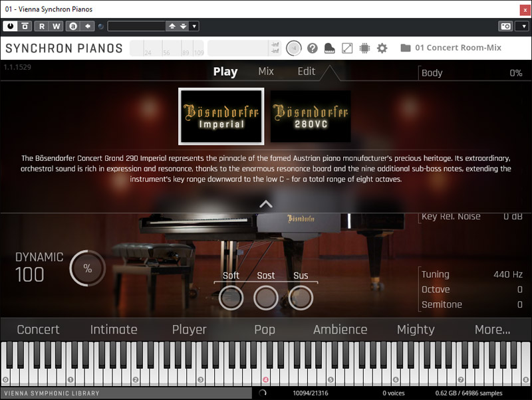The width and height of the screenshot is (532, 400).
Task: Click the folder icon beside preset name
Action: 405,48
